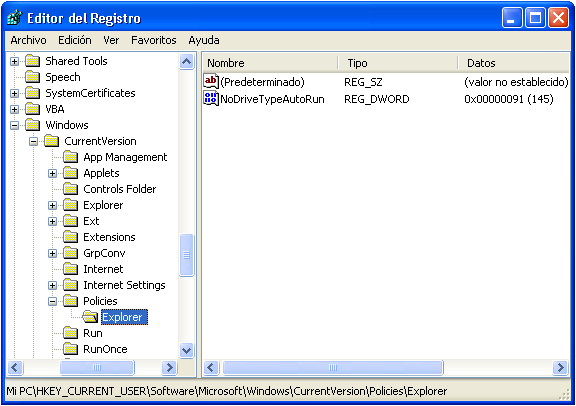The height and width of the screenshot is (406, 576).
Task: Select the NoDriveTypeAutoRun value name
Action: 272,99
